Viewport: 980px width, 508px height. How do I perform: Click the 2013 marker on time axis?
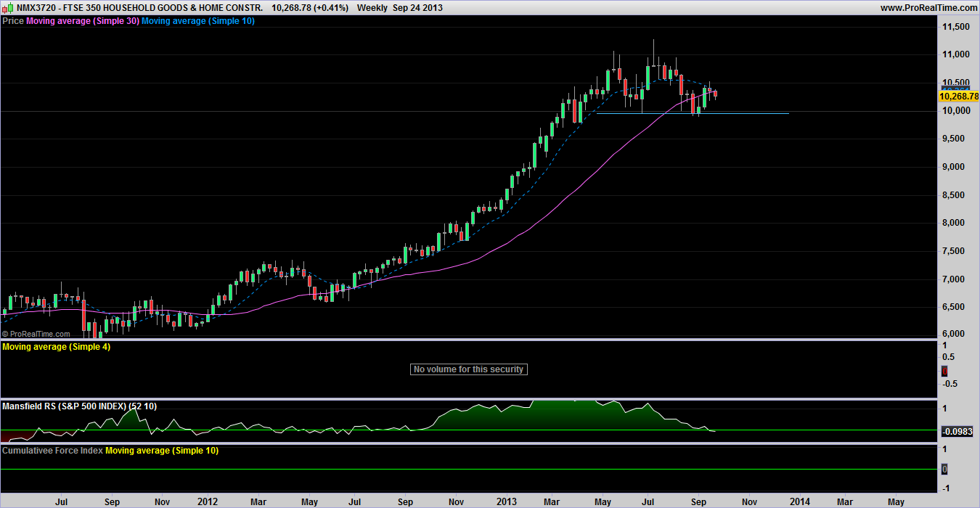[507, 501]
